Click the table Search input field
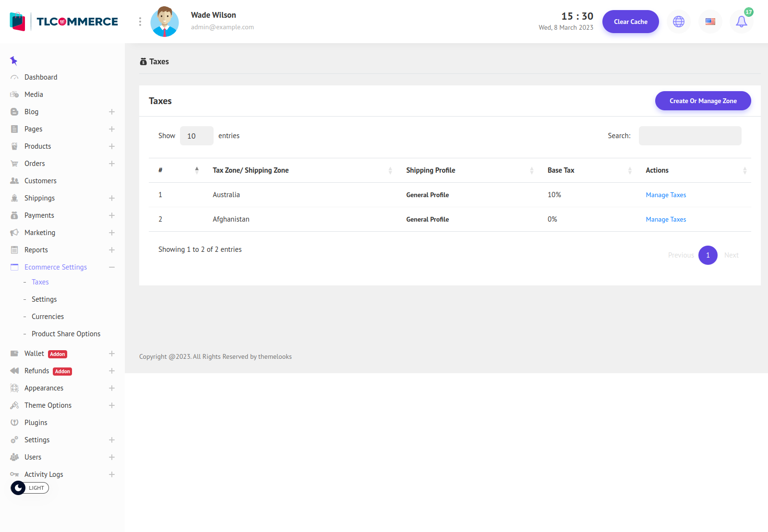The height and width of the screenshot is (532, 768). (690, 136)
